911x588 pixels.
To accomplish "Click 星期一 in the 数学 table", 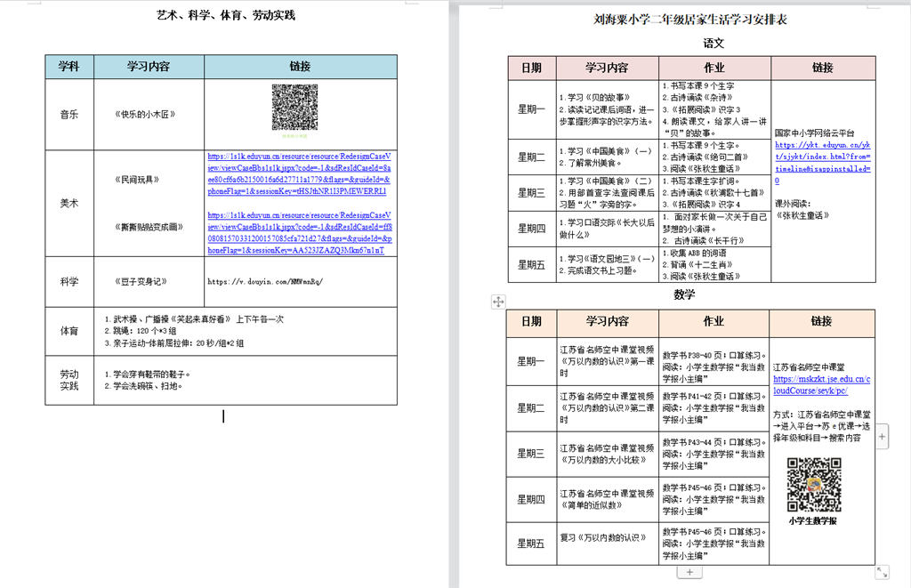I will [x=532, y=361].
